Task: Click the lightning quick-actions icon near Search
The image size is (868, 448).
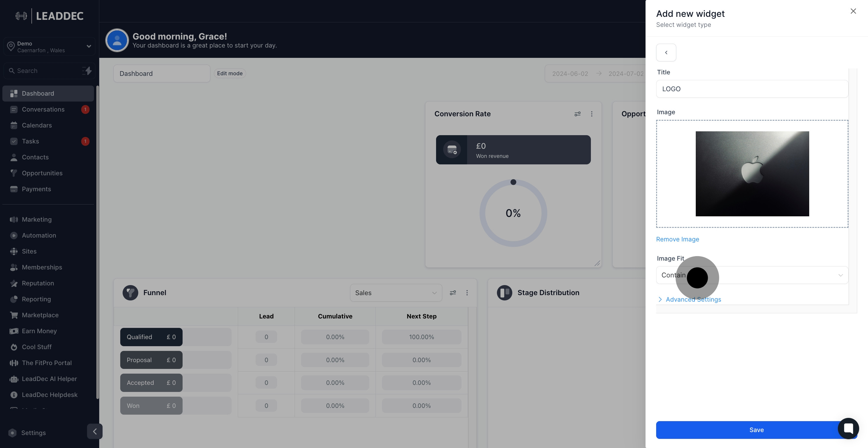Action: point(87,71)
